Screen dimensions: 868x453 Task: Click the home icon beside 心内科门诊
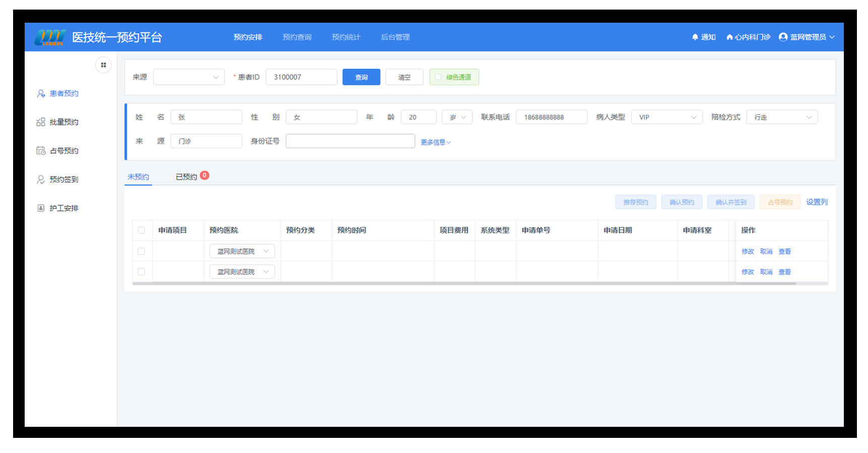(x=729, y=37)
